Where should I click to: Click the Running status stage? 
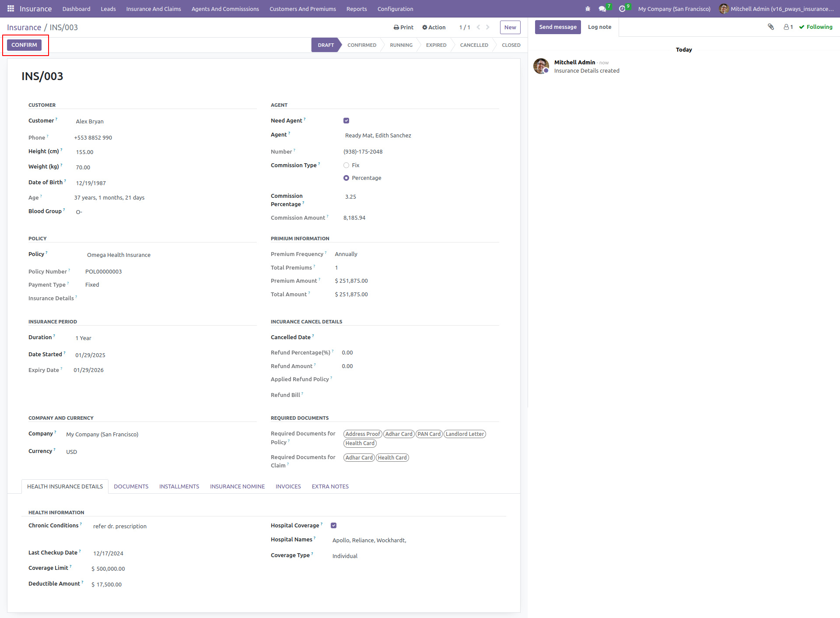point(401,45)
